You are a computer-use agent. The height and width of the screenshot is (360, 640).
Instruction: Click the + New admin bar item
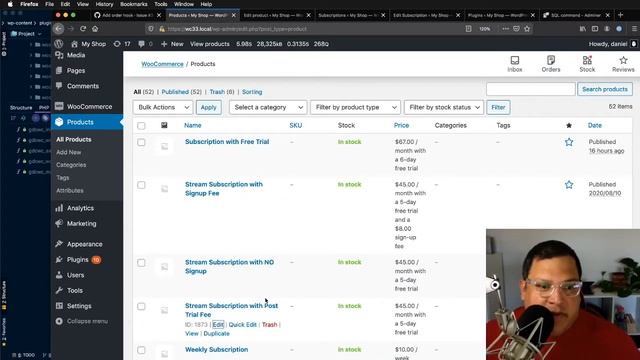pos(172,44)
